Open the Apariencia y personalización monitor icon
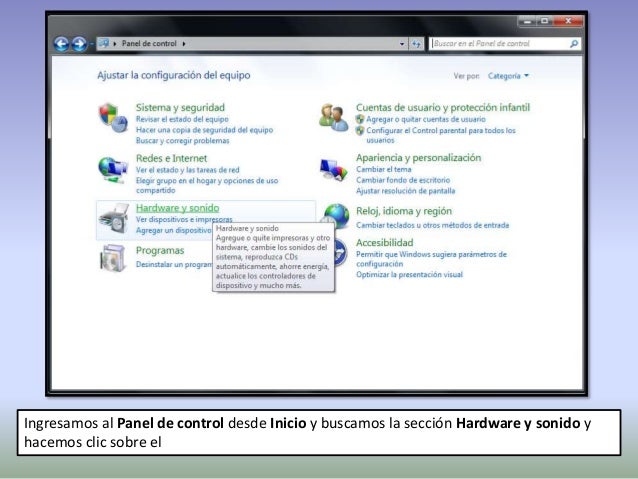Viewport: 638px width, 479px height. pos(334,169)
